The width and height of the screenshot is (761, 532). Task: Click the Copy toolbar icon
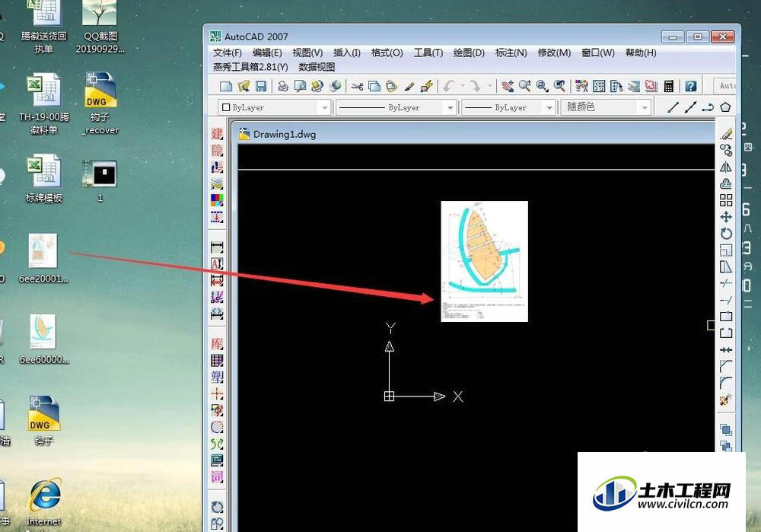(x=374, y=87)
